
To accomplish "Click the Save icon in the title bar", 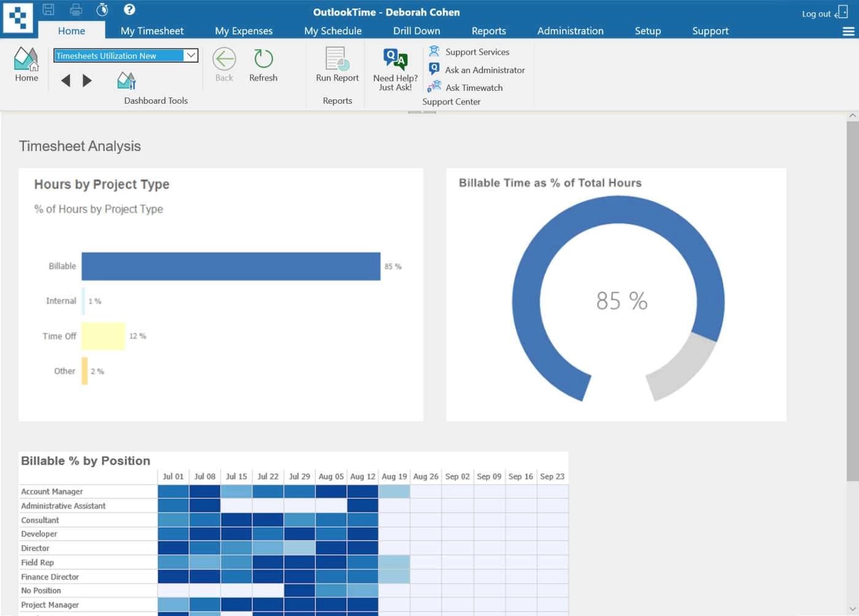I will pyautogui.click(x=48, y=9).
